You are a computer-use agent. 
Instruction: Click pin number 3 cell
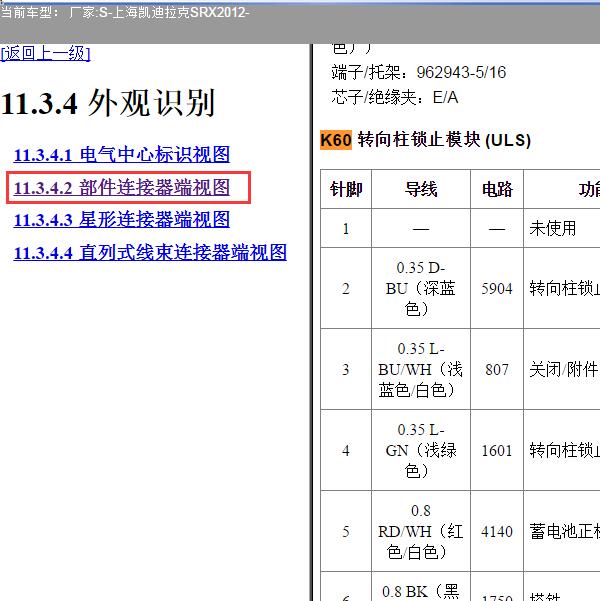[x=346, y=369]
